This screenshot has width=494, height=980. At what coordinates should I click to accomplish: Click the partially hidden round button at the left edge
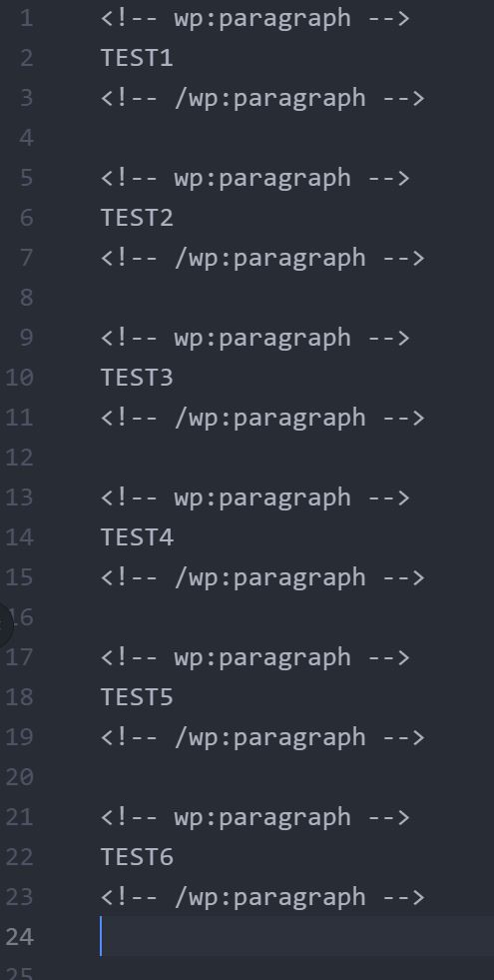[x=5, y=623]
